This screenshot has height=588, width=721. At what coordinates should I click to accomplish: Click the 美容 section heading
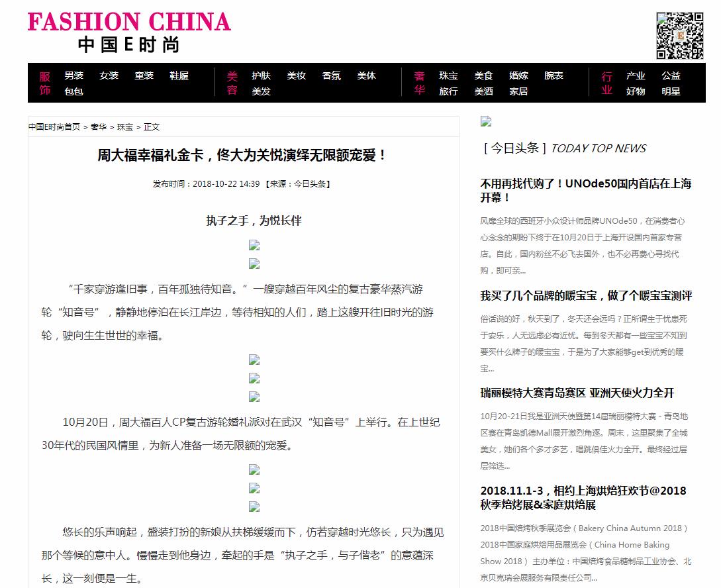pos(232,83)
